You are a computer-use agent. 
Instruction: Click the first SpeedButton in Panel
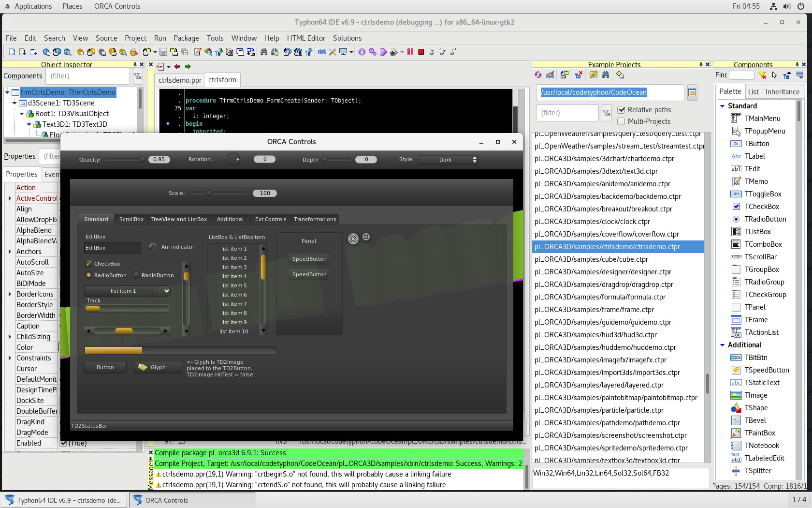309,259
